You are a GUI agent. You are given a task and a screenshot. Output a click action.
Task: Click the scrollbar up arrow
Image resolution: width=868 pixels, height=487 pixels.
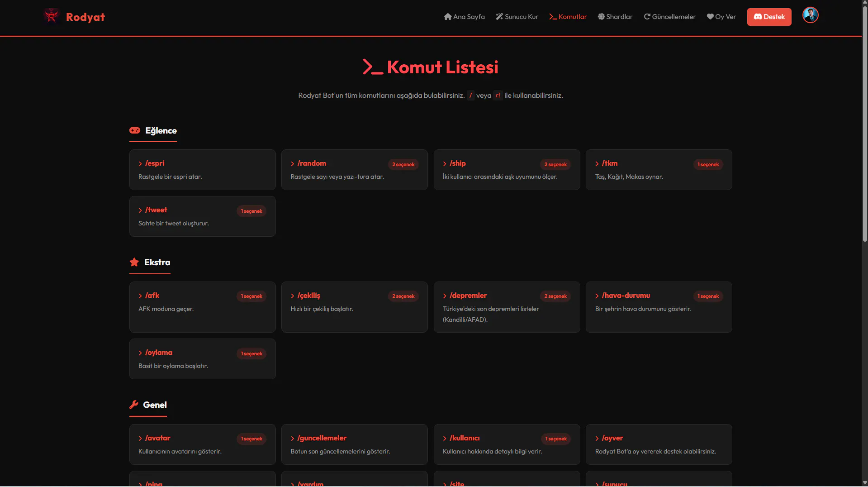(864, 3)
